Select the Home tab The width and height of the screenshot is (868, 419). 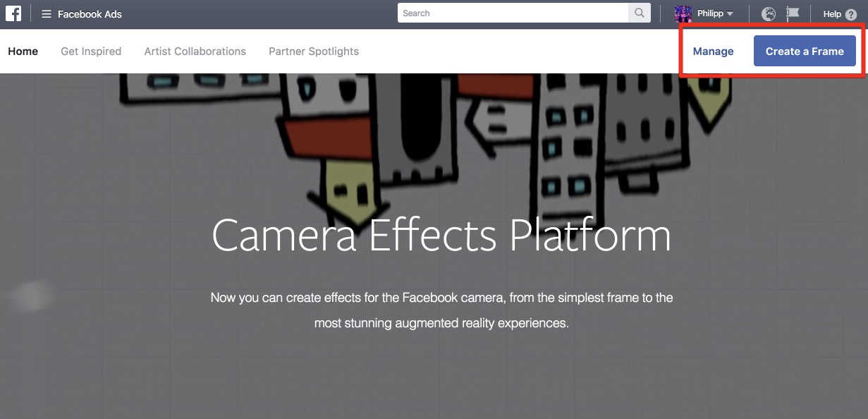point(23,51)
